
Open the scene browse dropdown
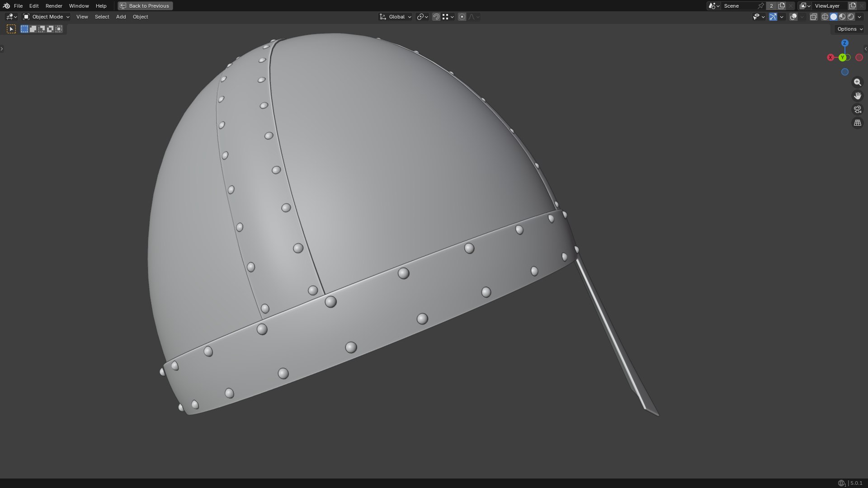click(714, 6)
